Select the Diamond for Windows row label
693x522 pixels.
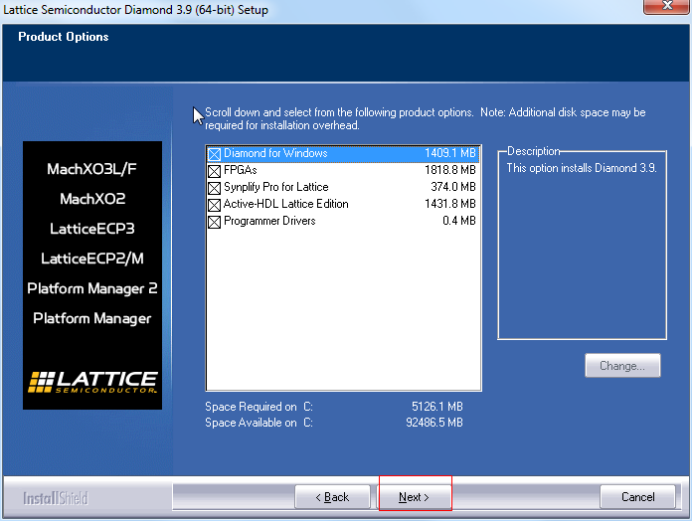pos(275,153)
